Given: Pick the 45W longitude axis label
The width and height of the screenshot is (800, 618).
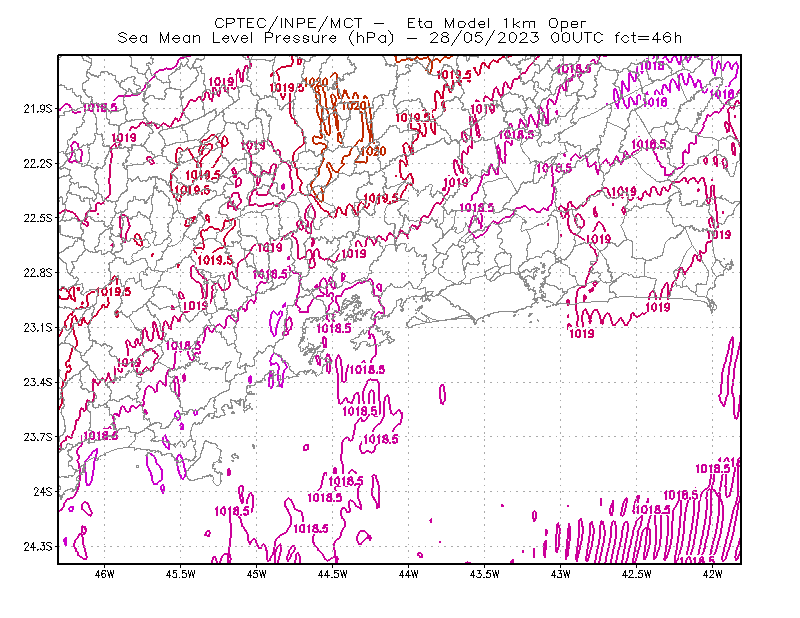Looking at the screenshot, I should click(257, 574).
